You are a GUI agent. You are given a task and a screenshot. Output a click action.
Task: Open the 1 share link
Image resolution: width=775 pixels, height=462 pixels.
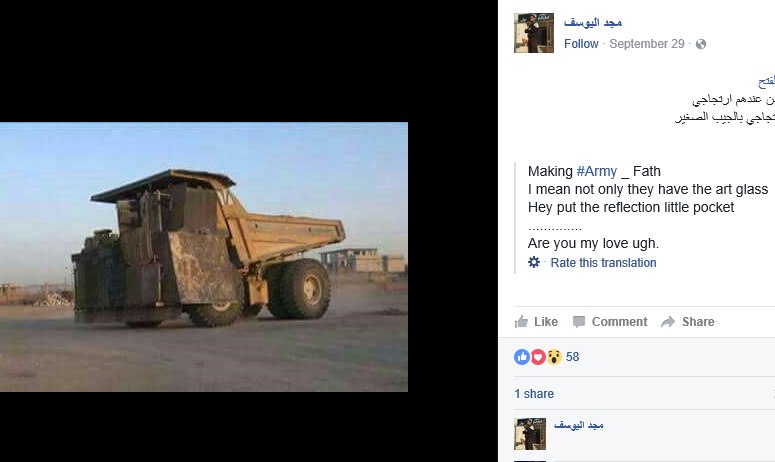tap(534, 394)
